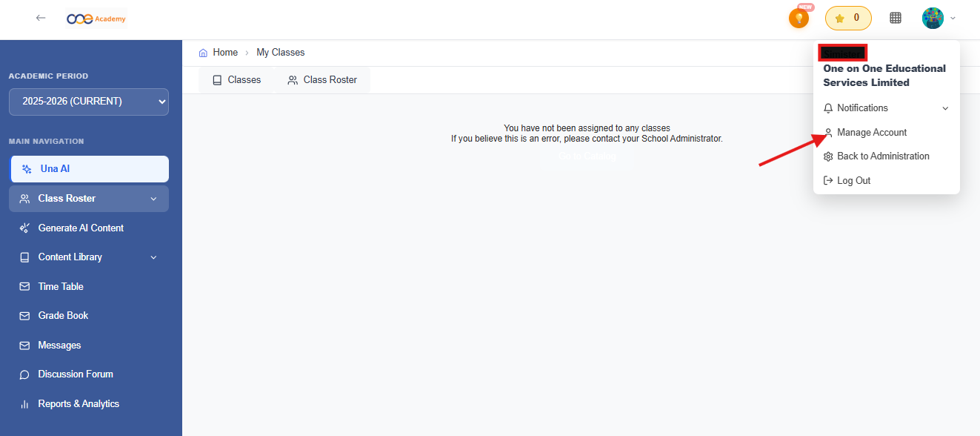The height and width of the screenshot is (436, 980).
Task: Click the One Academy logo
Action: [x=96, y=19]
